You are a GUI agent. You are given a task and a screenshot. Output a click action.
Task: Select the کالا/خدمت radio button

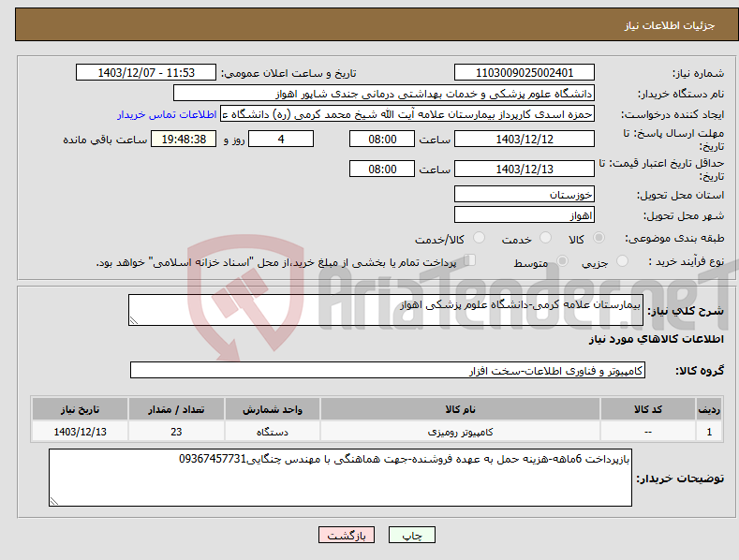coord(479,238)
